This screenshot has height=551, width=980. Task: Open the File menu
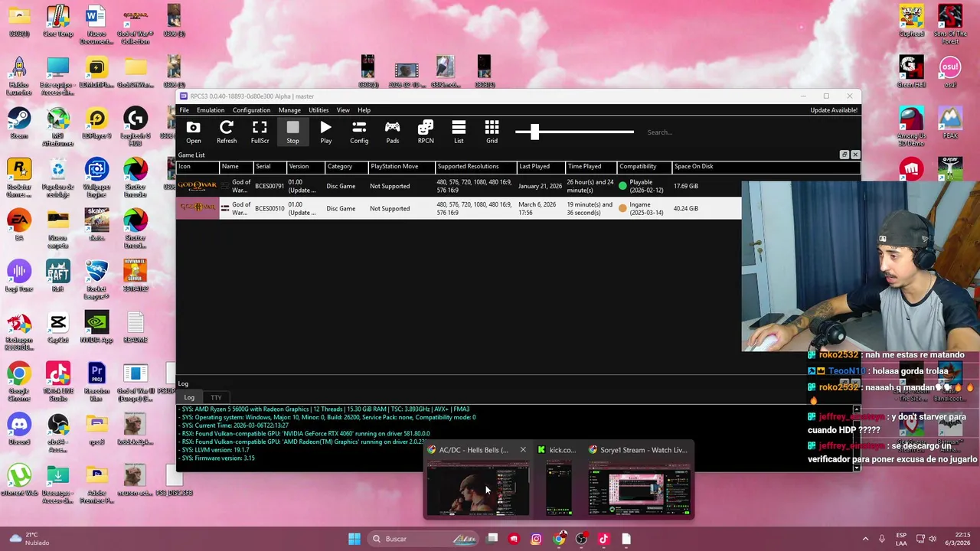[x=185, y=110]
